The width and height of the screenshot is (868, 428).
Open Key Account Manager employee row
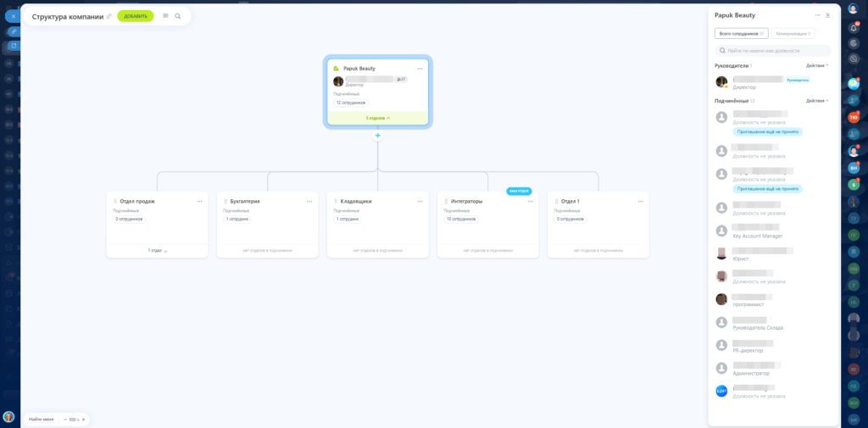pos(773,231)
